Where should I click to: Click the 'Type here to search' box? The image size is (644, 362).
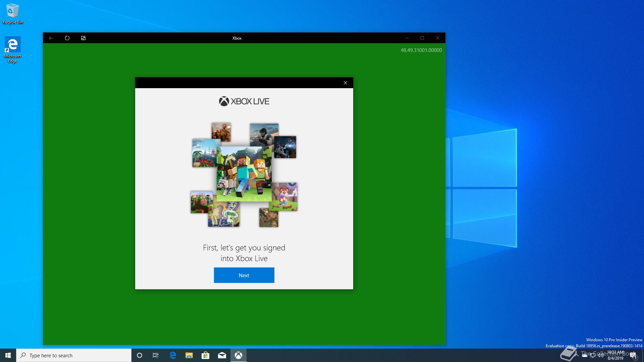[x=74, y=355]
